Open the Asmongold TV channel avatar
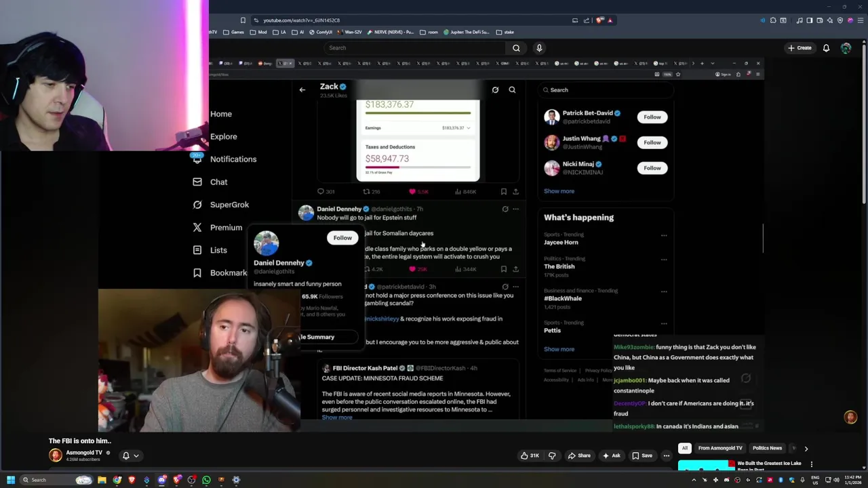Viewport: 868px width, 488px height. coord(56,455)
